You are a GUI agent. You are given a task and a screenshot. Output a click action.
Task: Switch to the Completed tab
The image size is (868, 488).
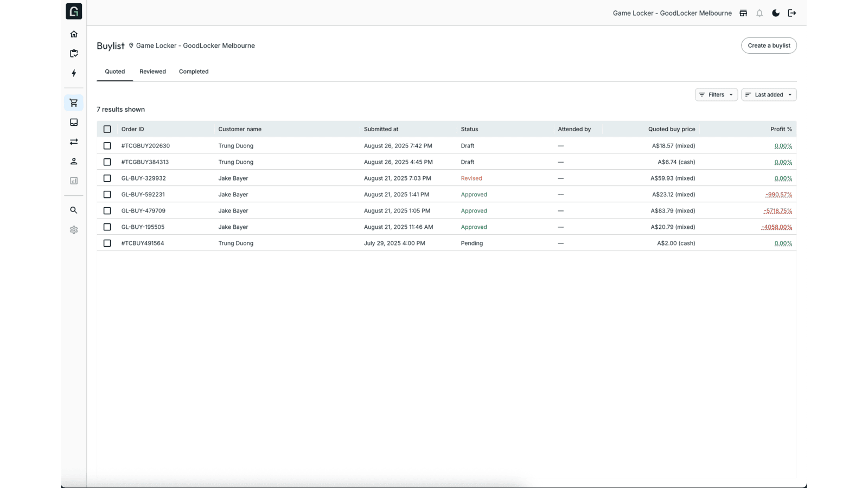[x=194, y=72]
